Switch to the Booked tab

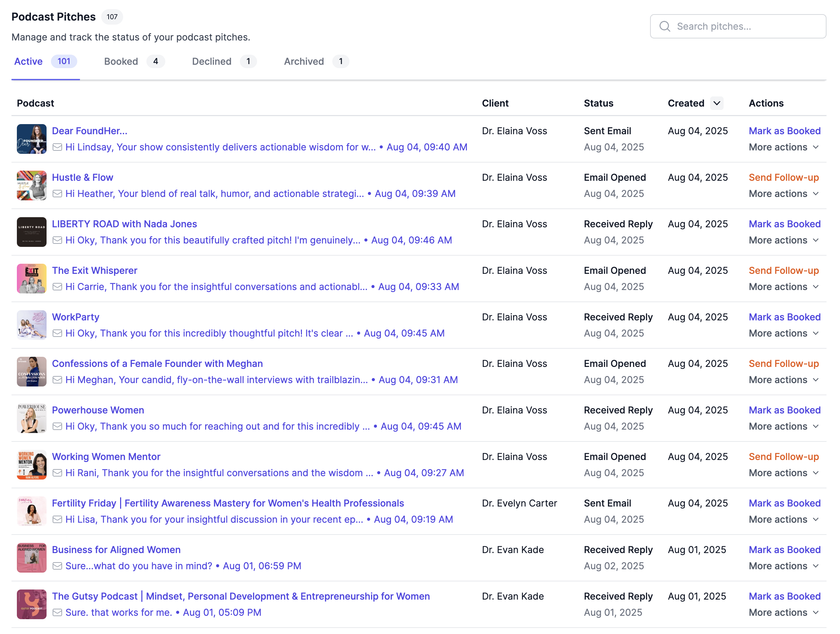point(121,61)
